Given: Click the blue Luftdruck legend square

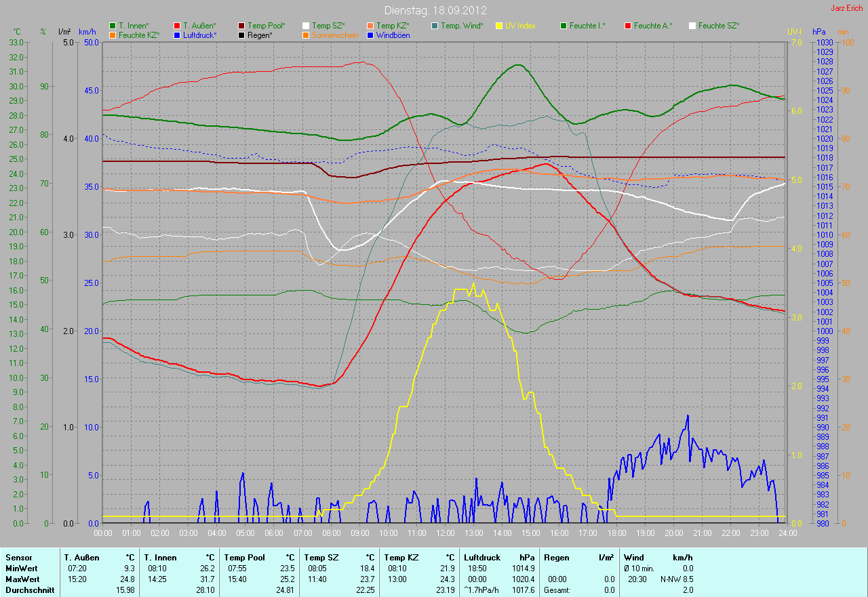Looking at the screenshot, I should (x=177, y=35).
